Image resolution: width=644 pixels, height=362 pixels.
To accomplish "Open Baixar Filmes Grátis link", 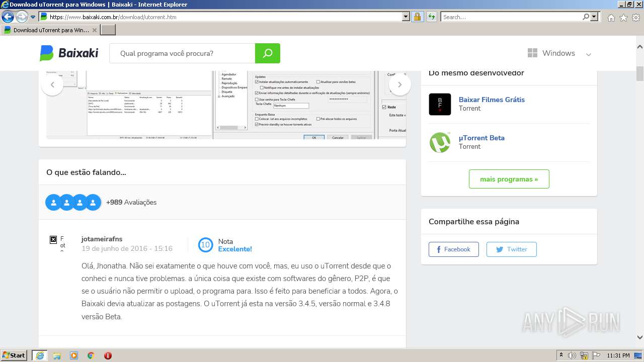I will (492, 100).
